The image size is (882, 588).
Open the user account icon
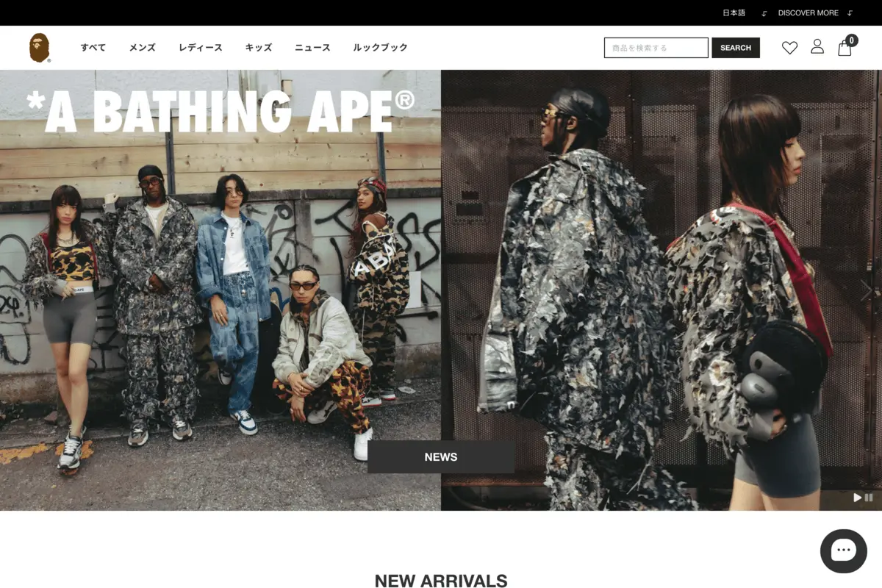coord(817,47)
